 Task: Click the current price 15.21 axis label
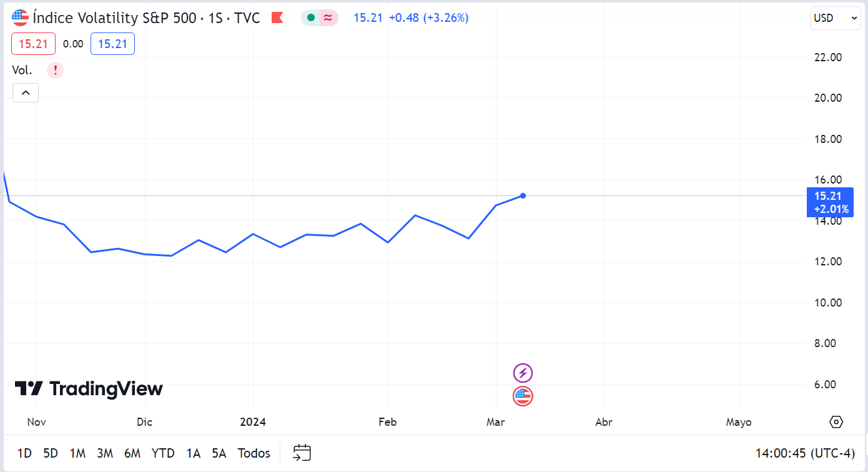pos(830,202)
